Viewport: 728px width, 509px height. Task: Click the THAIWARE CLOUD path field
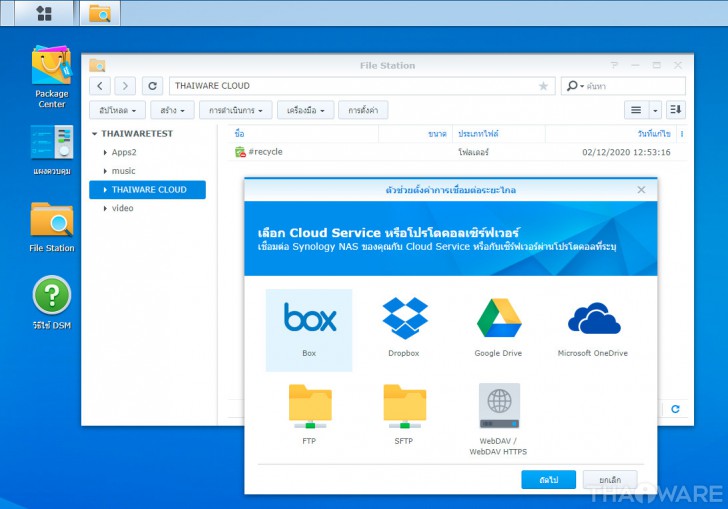[x=362, y=86]
